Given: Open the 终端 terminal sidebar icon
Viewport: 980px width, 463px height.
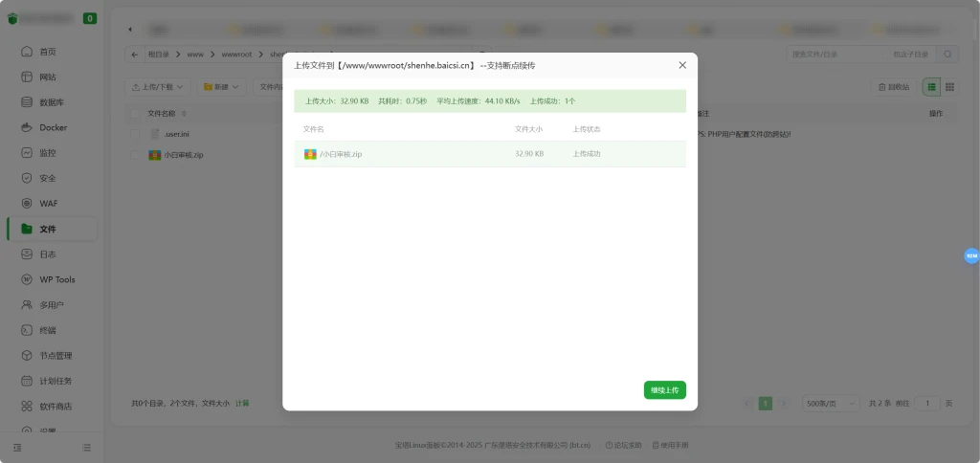Looking at the screenshot, I should (28, 330).
